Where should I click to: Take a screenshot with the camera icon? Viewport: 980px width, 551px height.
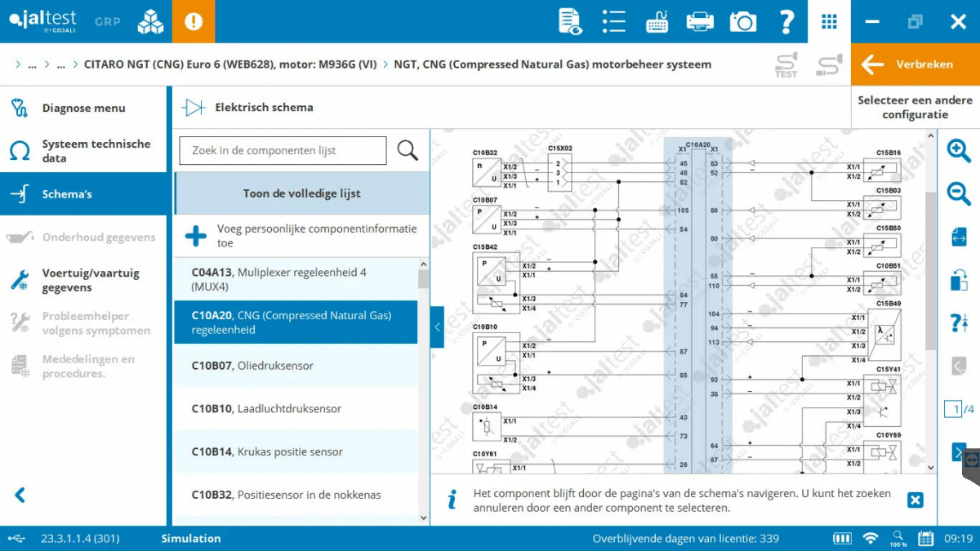click(x=743, y=22)
